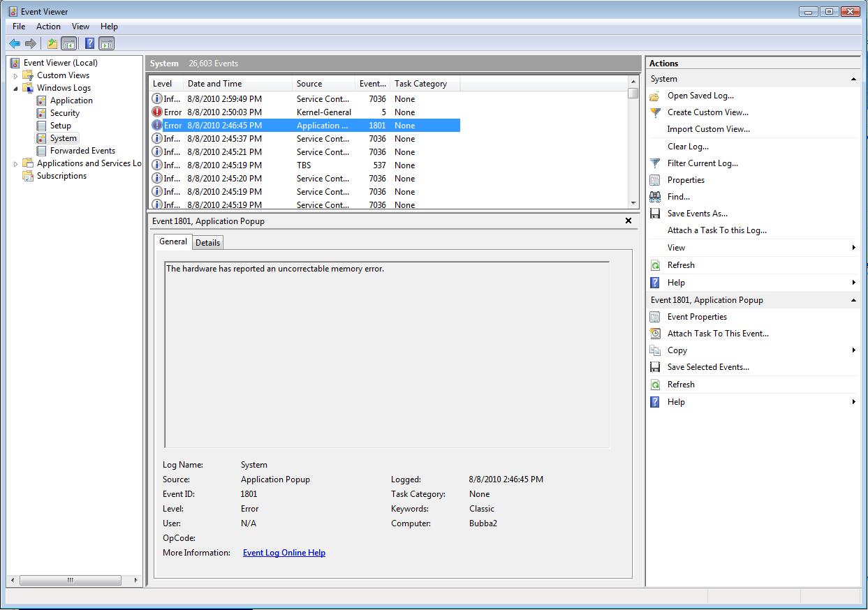Click the Up one level toolbar icon
Image resolution: width=868 pixels, height=610 pixels.
(x=52, y=43)
